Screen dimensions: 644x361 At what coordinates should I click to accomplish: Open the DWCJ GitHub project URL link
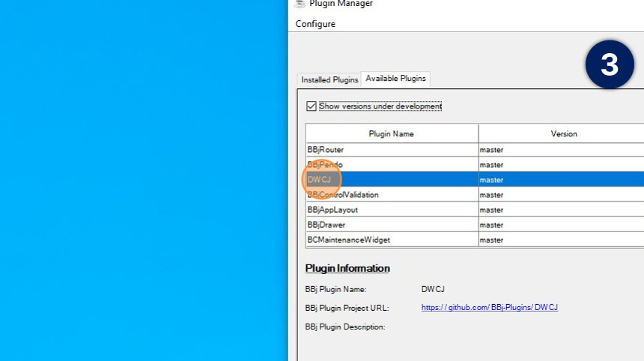click(x=489, y=308)
